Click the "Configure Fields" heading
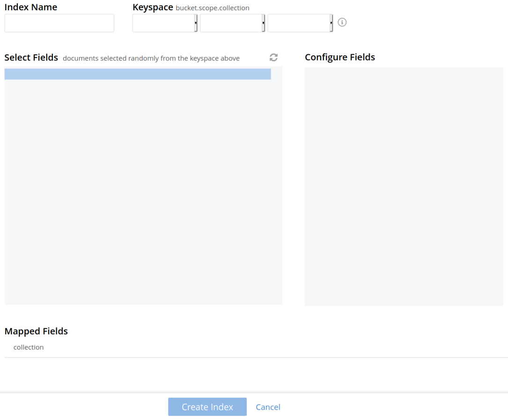508x420 pixels. [340, 57]
